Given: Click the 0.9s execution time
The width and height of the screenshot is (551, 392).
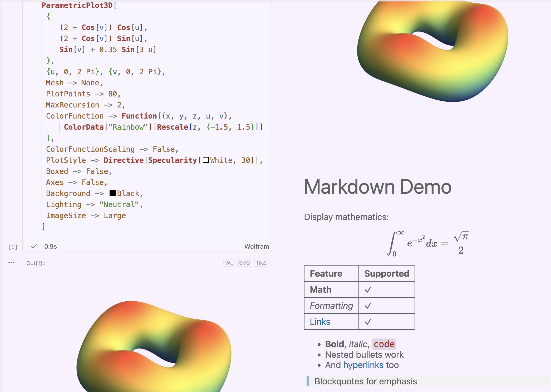Looking at the screenshot, I should [x=51, y=247].
